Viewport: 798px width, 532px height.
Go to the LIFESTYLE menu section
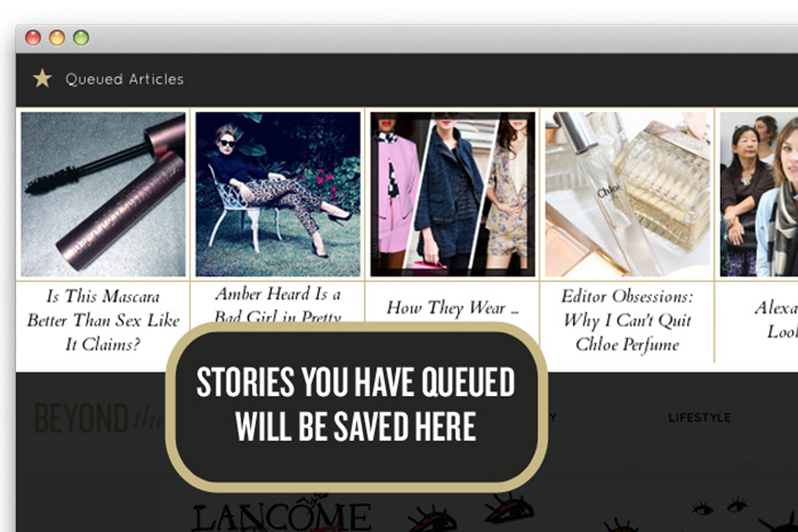tap(699, 418)
